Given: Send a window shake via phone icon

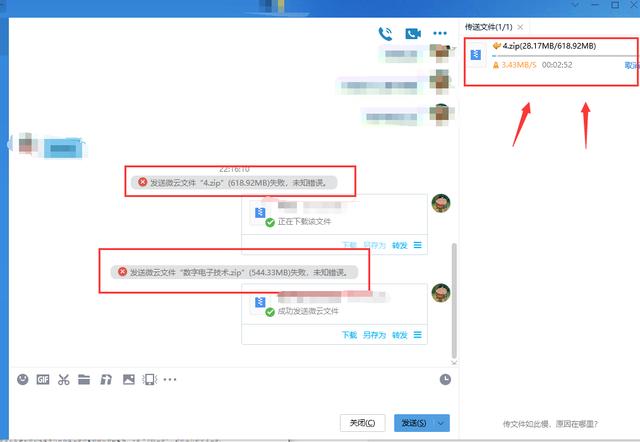Looking at the screenshot, I should click(149, 380).
